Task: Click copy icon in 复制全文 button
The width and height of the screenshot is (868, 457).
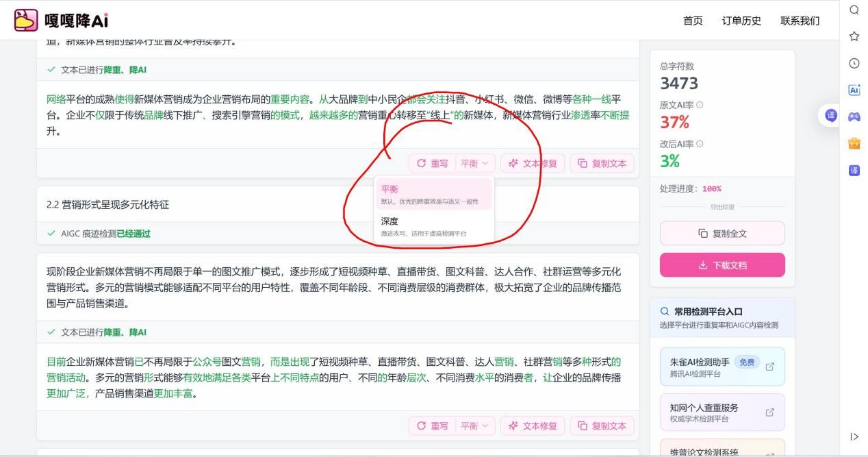Action: (702, 234)
